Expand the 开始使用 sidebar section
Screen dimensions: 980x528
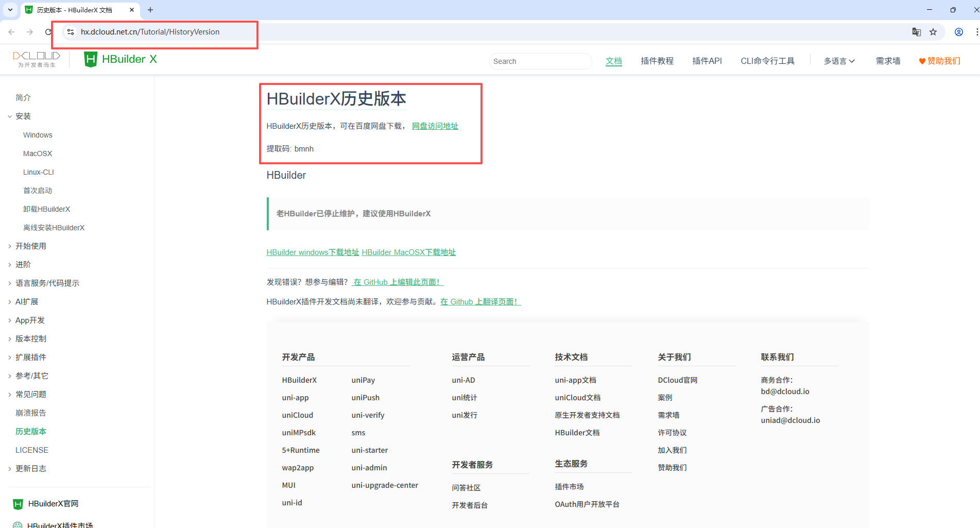[10, 246]
